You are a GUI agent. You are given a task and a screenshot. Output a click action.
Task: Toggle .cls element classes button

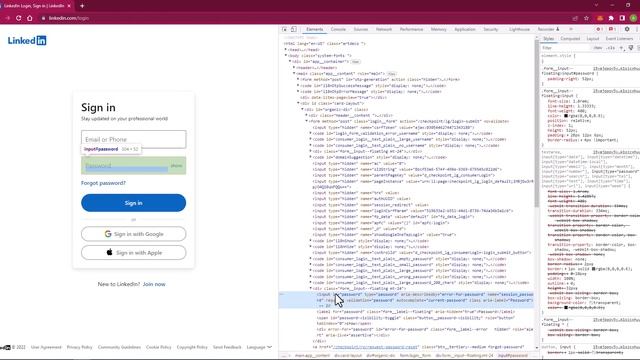coord(611,48)
